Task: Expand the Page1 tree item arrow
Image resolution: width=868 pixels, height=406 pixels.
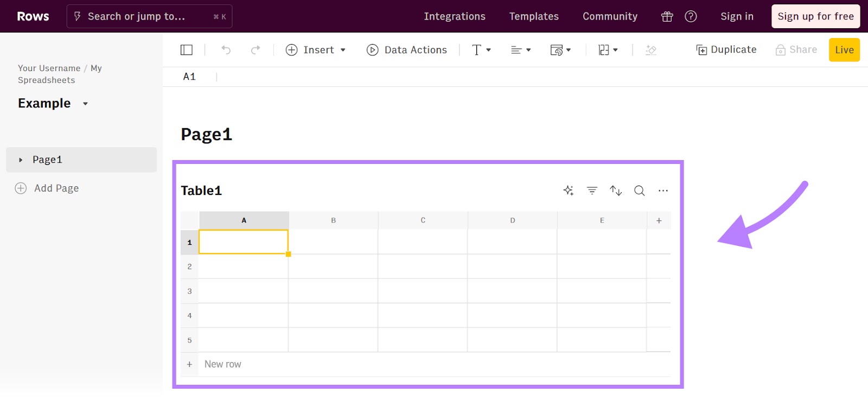Action: coord(21,160)
